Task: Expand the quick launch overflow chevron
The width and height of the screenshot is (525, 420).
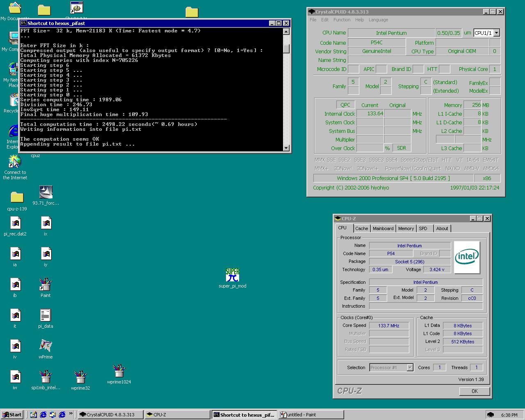Action: (71, 413)
